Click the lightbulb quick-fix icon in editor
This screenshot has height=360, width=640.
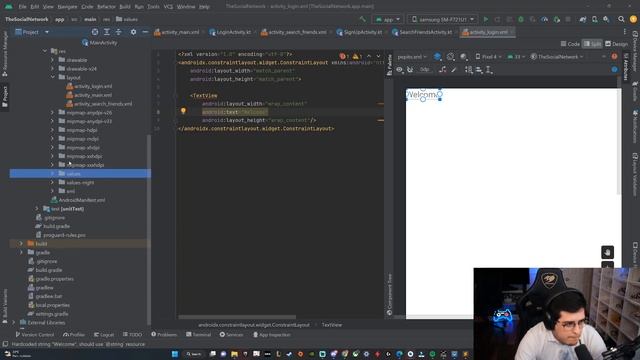tap(183, 111)
